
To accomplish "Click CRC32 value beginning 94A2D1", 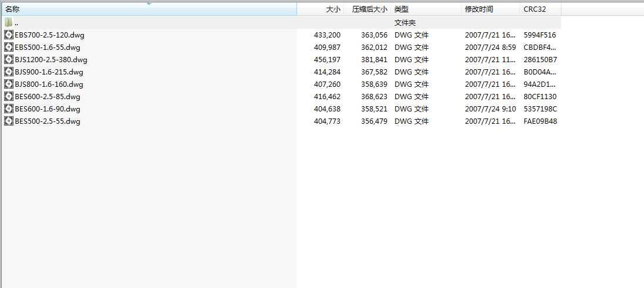I will [540, 84].
